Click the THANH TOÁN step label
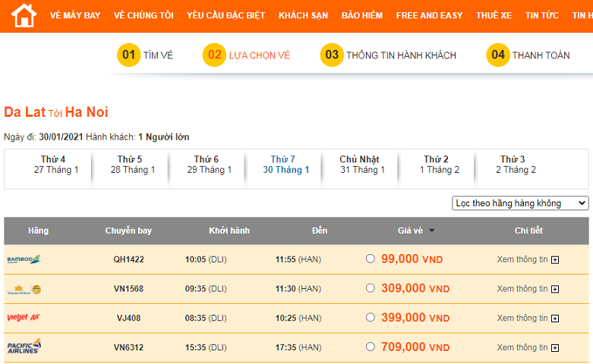 coord(541,55)
